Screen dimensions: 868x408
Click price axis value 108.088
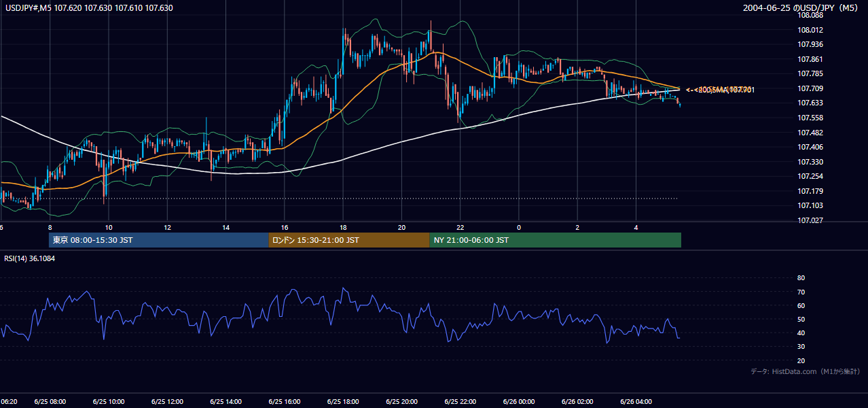click(810, 15)
